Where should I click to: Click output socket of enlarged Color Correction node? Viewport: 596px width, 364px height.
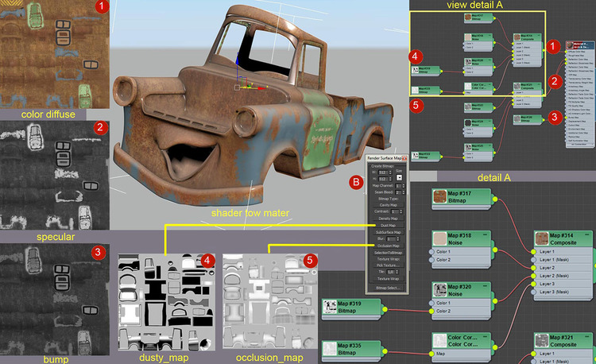(495, 347)
